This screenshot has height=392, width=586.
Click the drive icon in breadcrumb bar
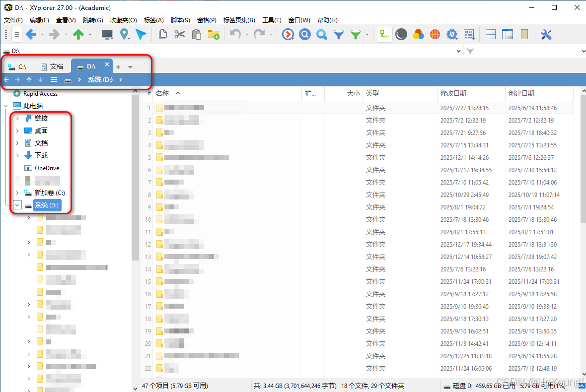(68, 80)
